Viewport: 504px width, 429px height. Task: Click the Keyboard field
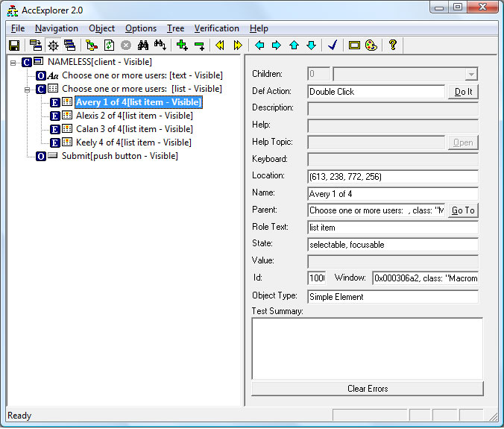(x=393, y=160)
